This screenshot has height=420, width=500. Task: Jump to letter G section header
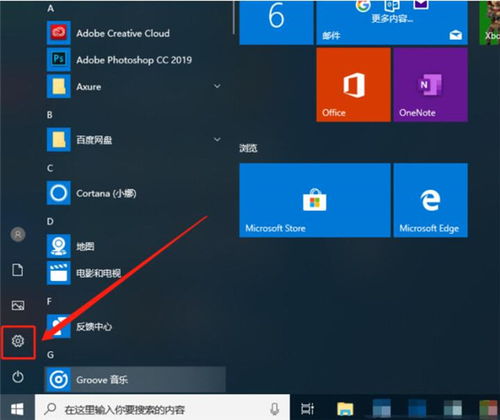click(50, 355)
